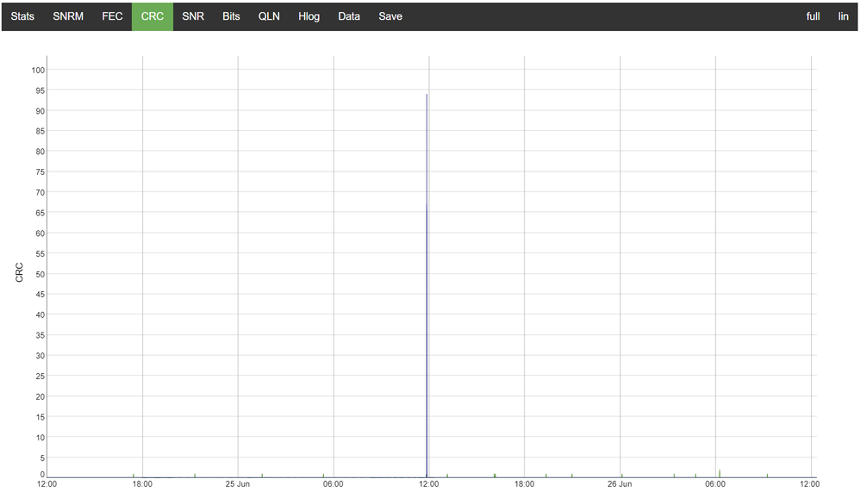Switch to the SNRM graph tab
This screenshot has width=860, height=504.
[x=68, y=16]
